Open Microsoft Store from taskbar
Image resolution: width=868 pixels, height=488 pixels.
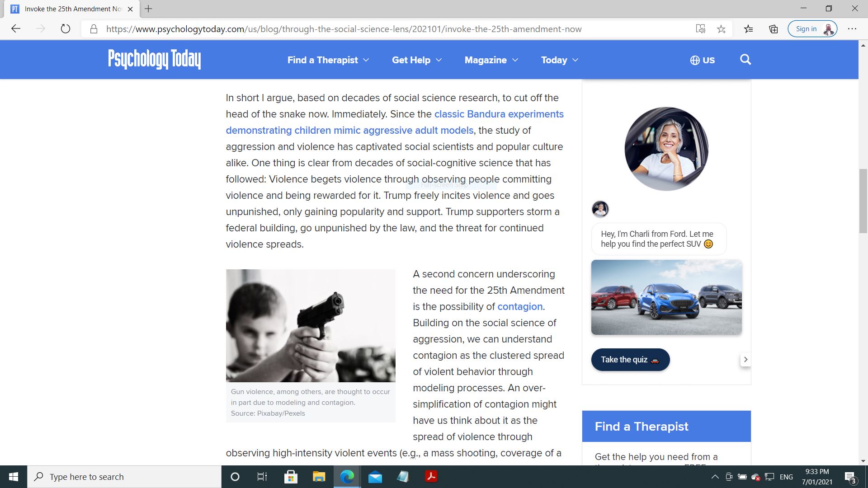point(291,477)
